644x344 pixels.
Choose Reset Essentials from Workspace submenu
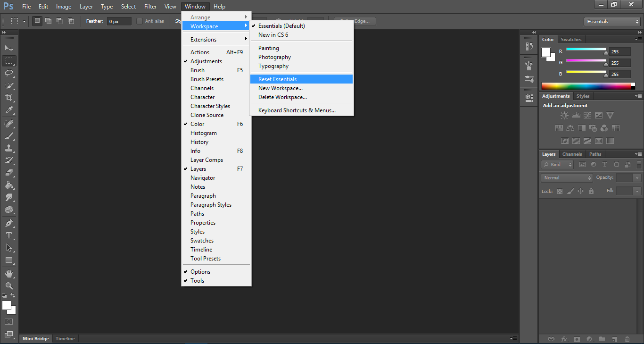pyautogui.click(x=301, y=79)
